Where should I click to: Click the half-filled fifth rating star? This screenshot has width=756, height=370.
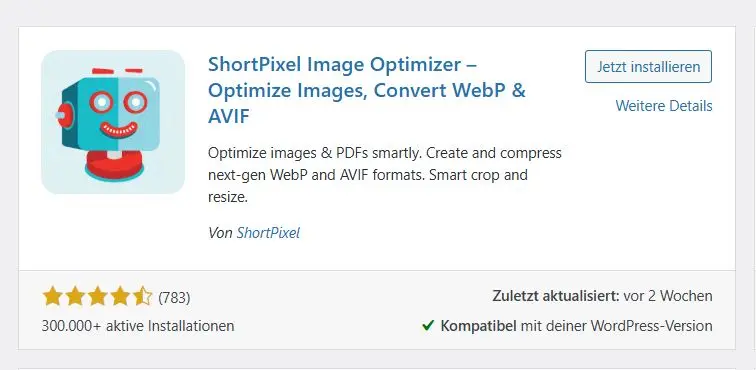click(143, 297)
